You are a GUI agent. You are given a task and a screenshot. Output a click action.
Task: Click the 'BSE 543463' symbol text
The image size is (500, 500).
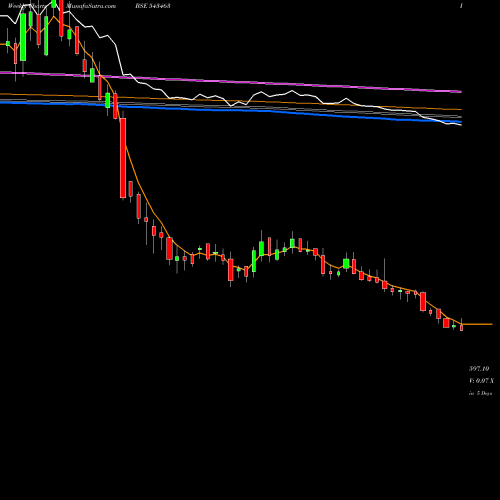point(153,6)
